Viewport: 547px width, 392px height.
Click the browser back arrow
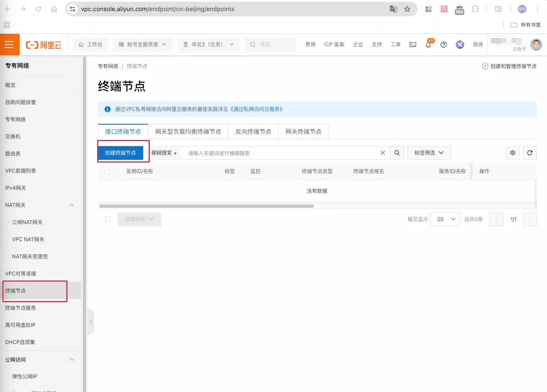pyautogui.click(x=8, y=9)
